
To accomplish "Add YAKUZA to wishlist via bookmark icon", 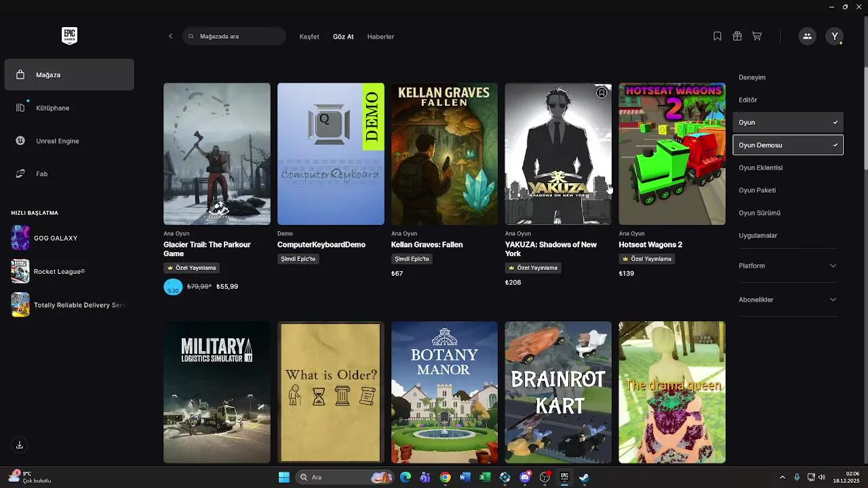I will click(601, 93).
